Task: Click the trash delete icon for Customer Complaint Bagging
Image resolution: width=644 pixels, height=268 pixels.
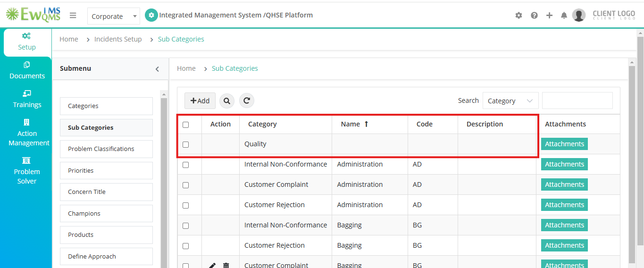Action: coord(226,266)
